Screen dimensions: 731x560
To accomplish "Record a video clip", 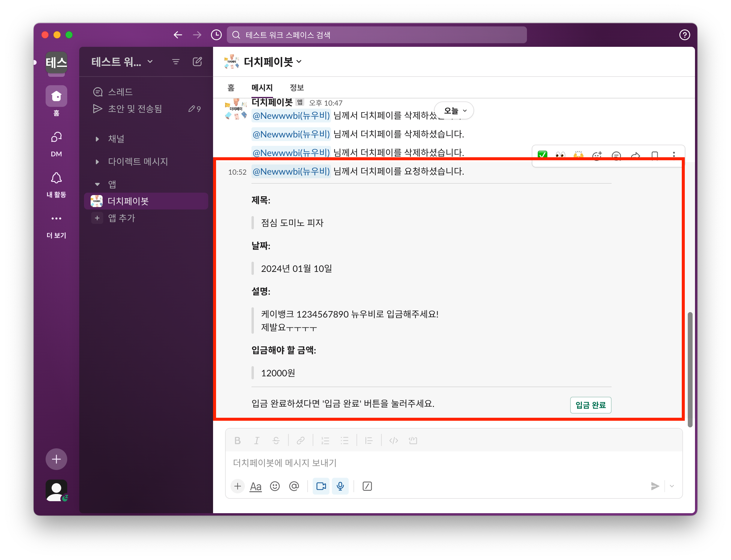I will (321, 486).
